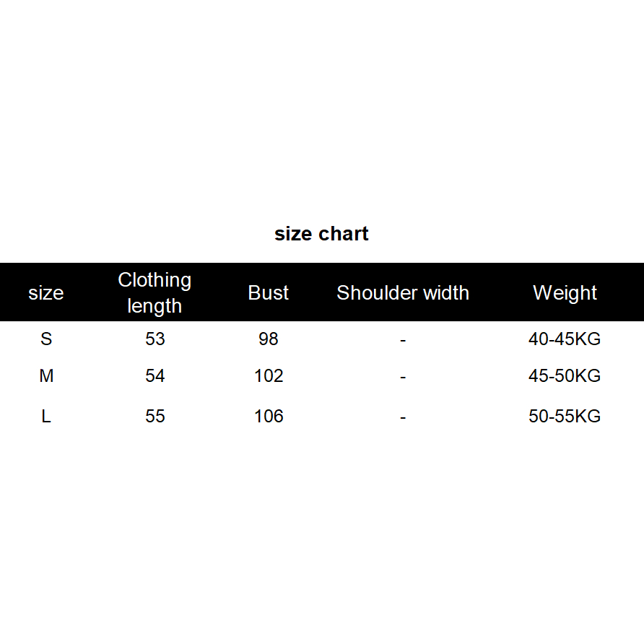Viewport: 644px width, 644px height.
Task: Select the 50-55KG weight cell
Action: pyautogui.click(x=565, y=417)
